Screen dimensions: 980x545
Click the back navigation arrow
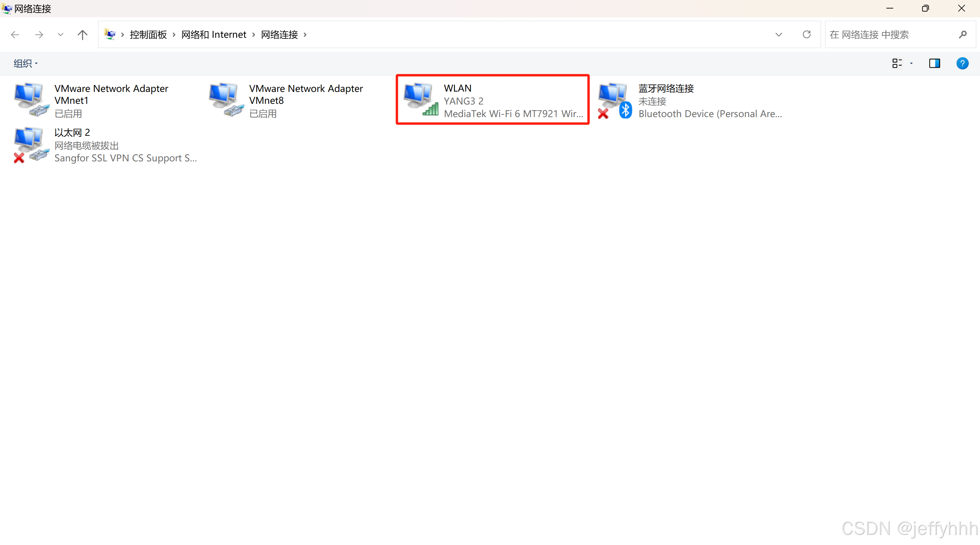[15, 35]
